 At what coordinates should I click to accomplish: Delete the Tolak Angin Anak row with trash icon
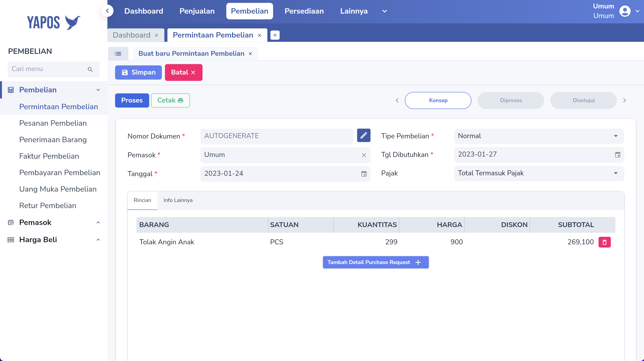pyautogui.click(x=604, y=242)
